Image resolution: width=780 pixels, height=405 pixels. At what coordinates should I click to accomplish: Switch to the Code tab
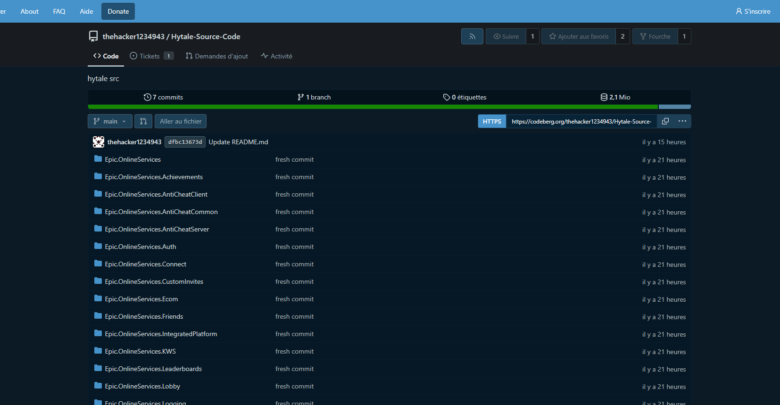pyautogui.click(x=106, y=56)
